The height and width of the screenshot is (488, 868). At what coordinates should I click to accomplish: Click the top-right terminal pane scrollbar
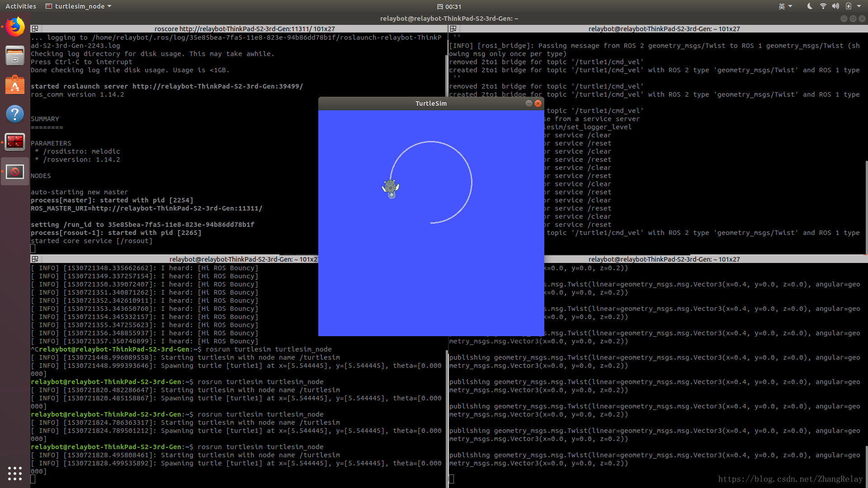[866, 208]
